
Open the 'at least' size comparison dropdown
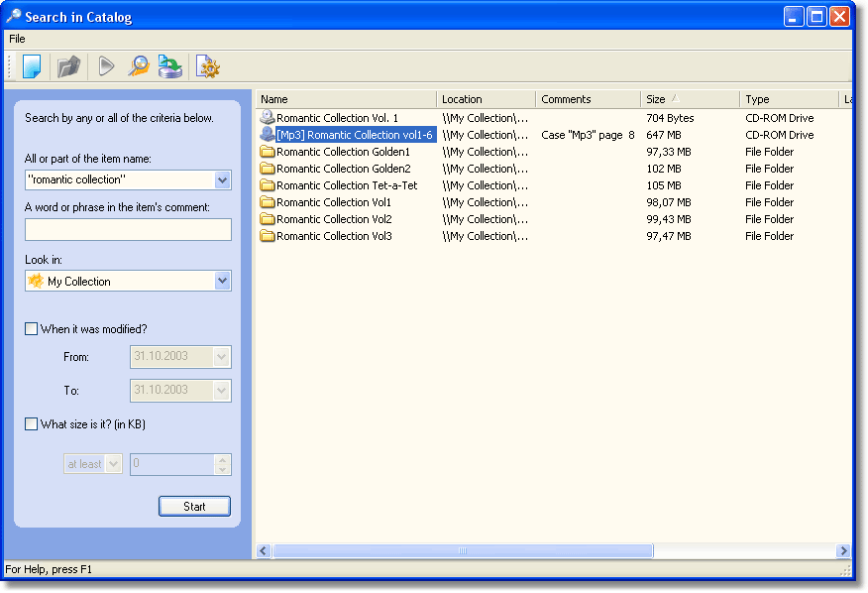[x=113, y=464]
